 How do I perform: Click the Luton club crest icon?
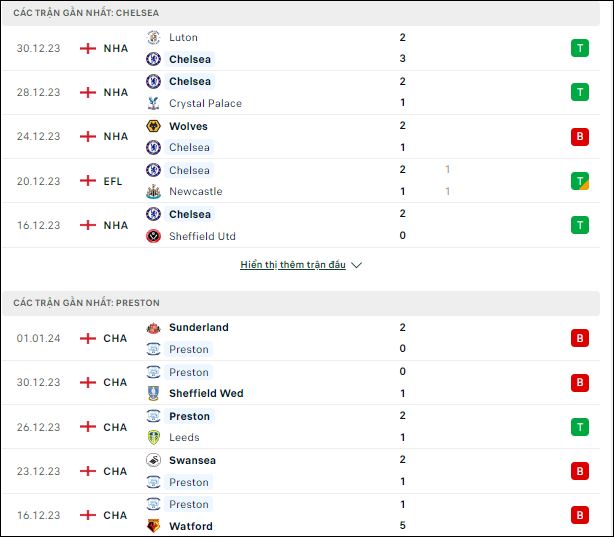click(154, 38)
